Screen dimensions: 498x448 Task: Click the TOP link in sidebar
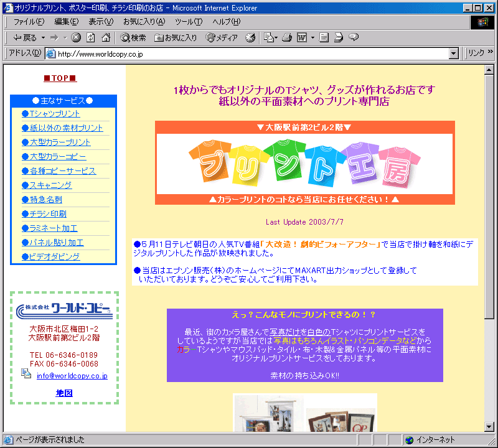60,78
